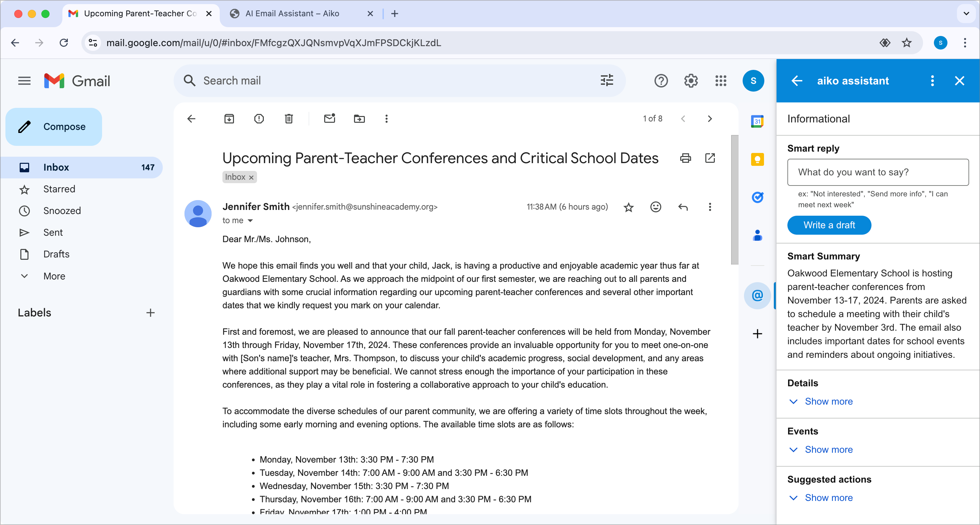The height and width of the screenshot is (525, 980).
Task: Archive the current email
Action: click(x=229, y=118)
